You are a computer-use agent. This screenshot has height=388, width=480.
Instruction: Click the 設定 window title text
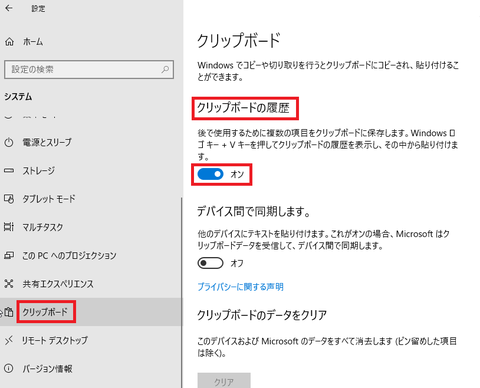[38, 8]
